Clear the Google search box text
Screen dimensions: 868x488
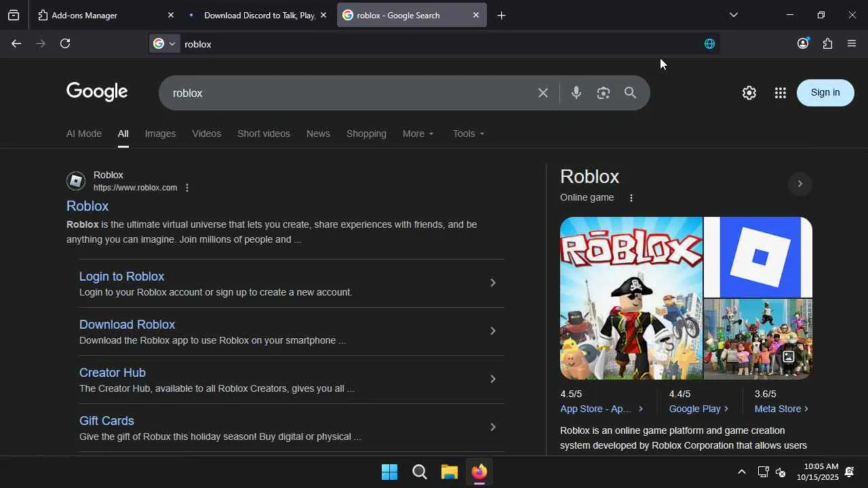pos(542,93)
